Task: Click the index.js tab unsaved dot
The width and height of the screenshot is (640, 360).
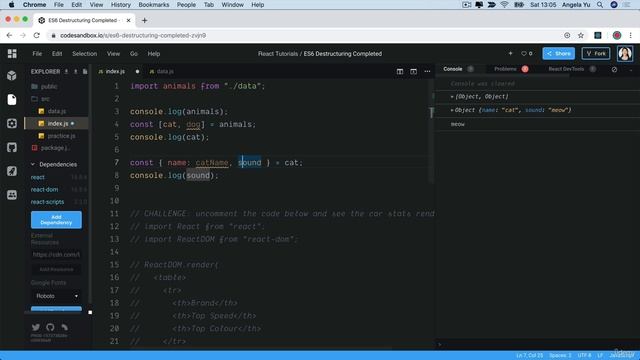Action: pos(138,71)
